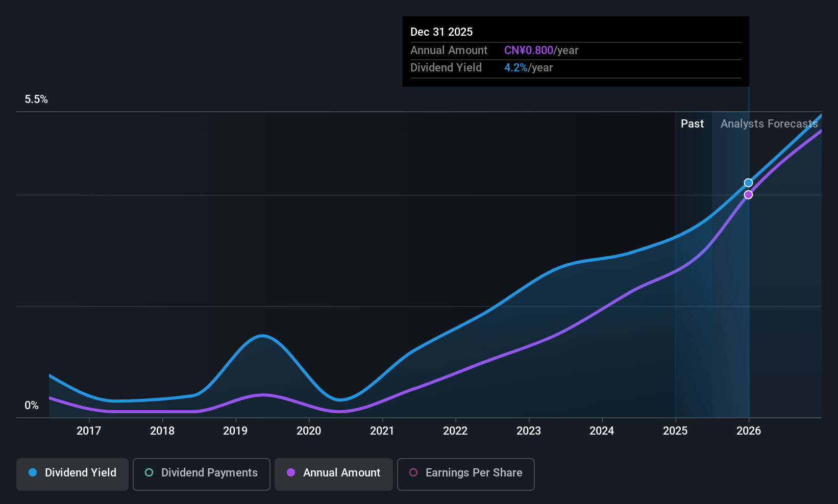This screenshot has width=838, height=504.
Task: Click the 2017 x-axis label
Action: point(89,431)
